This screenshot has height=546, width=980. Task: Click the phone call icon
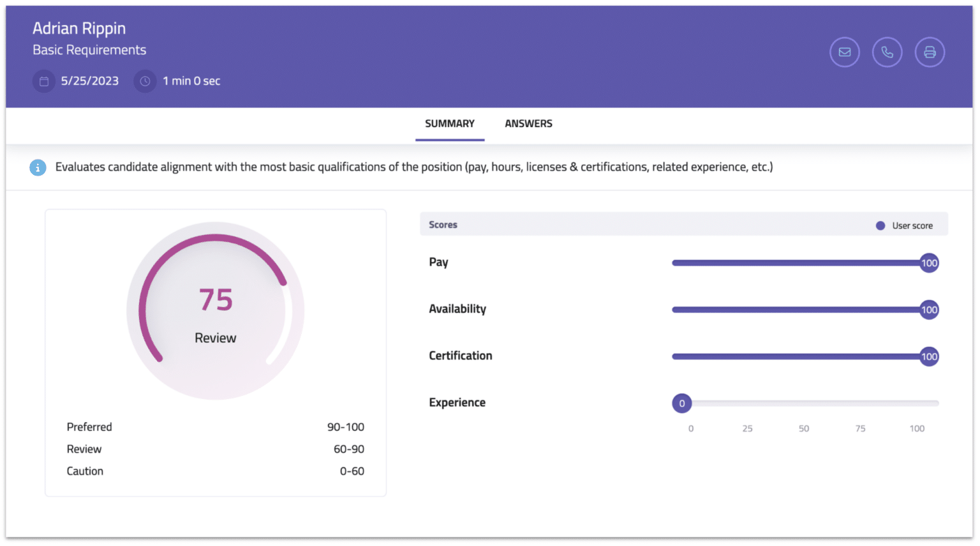point(887,52)
